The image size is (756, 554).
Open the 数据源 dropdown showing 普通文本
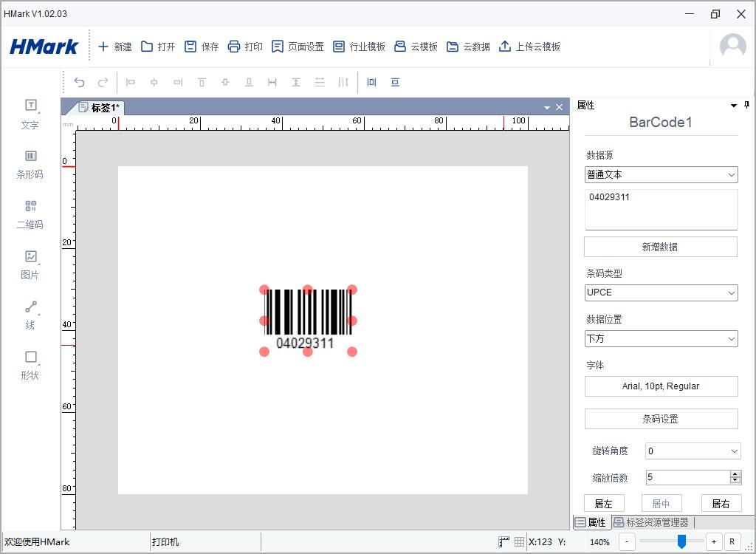[661, 174]
